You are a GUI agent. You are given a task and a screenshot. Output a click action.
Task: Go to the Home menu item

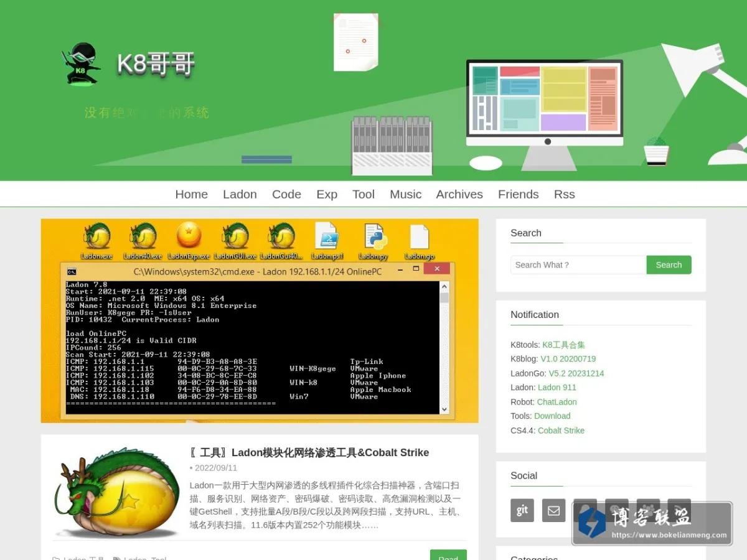click(192, 194)
